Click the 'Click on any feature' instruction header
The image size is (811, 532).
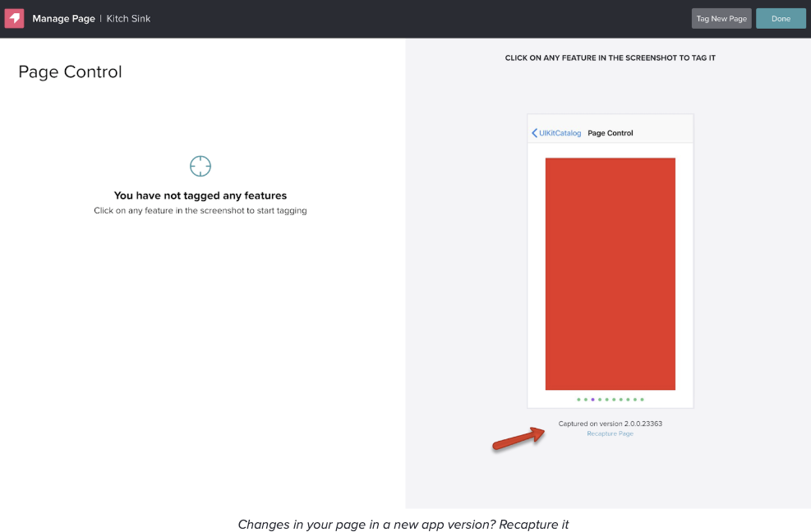coord(611,58)
